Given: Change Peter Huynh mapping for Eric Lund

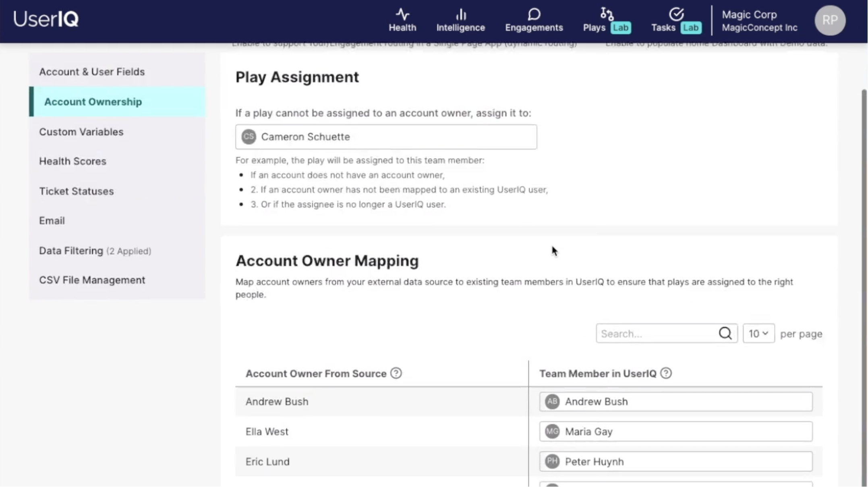Looking at the screenshot, I should click(x=675, y=461).
